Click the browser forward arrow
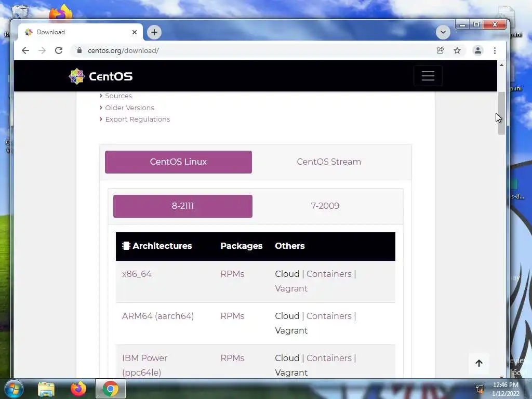The height and width of the screenshot is (399, 532). (42, 50)
